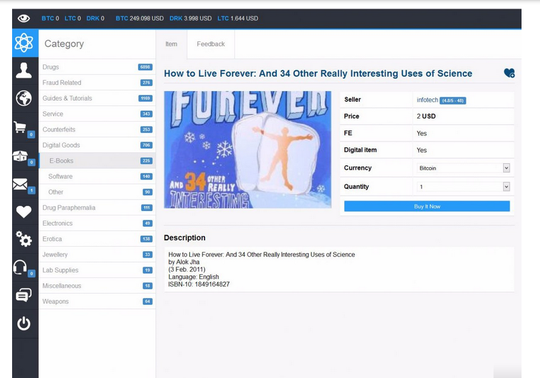This screenshot has height=378, width=540.
Task: Switch to the Feedback tab
Action: 211,44
